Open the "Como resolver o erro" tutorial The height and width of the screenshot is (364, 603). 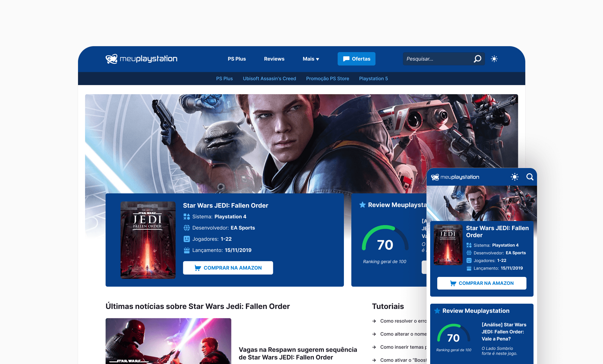403,321
